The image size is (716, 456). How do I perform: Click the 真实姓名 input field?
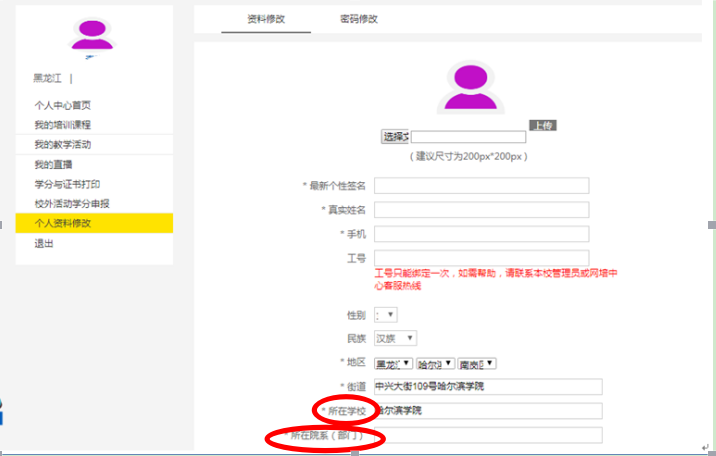481,210
